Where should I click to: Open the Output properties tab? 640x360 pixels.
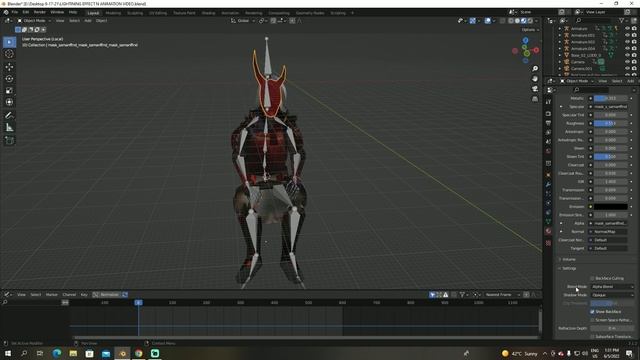548,123
